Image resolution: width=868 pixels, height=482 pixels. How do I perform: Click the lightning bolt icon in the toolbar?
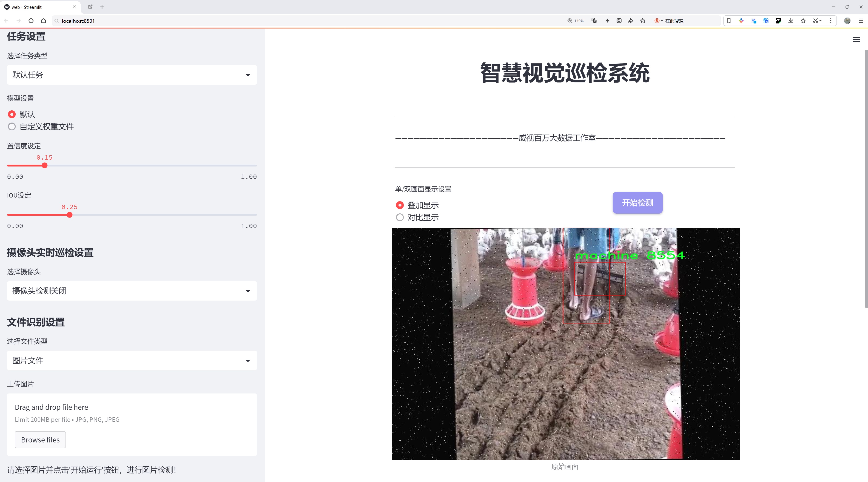click(607, 20)
